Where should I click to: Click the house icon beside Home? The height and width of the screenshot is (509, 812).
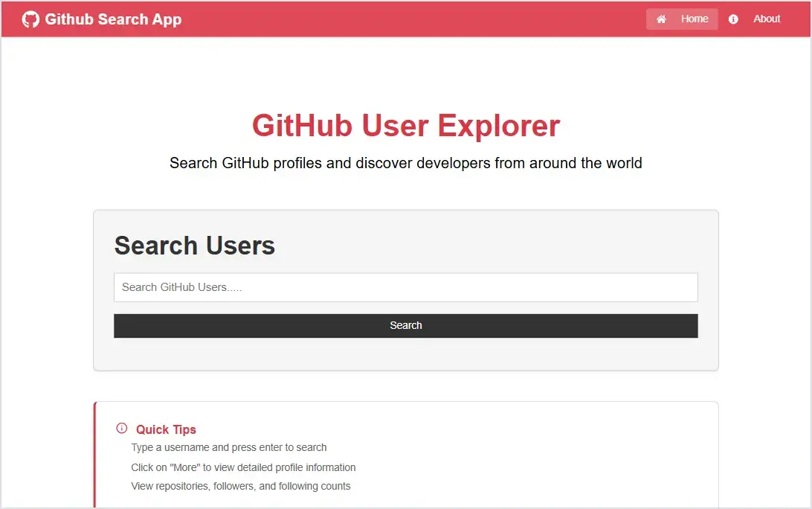(661, 19)
